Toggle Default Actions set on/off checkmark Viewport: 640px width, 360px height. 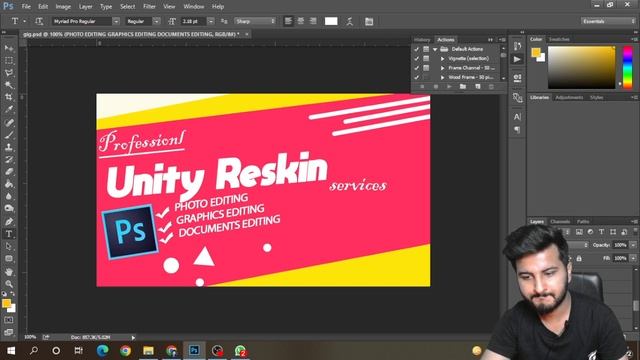click(x=417, y=49)
